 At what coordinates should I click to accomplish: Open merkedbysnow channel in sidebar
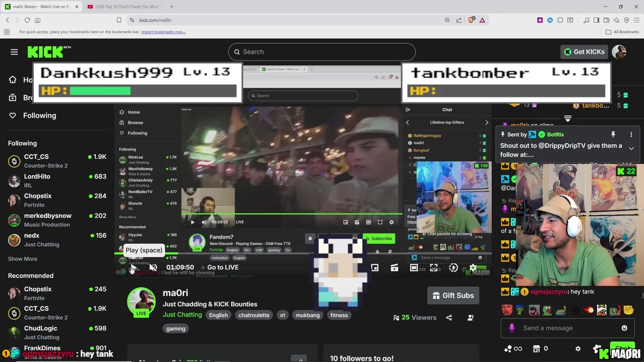[57, 220]
